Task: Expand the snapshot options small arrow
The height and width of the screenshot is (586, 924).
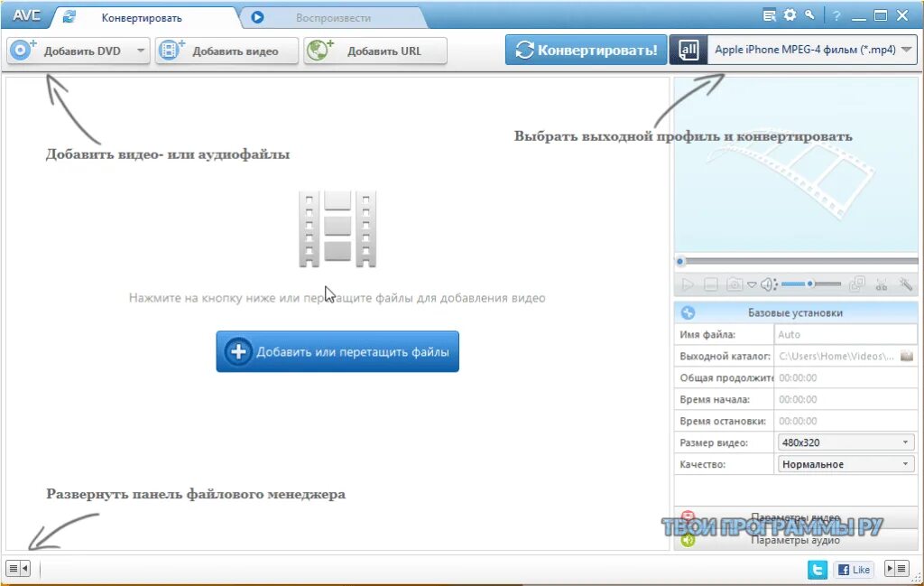Action: [752, 284]
